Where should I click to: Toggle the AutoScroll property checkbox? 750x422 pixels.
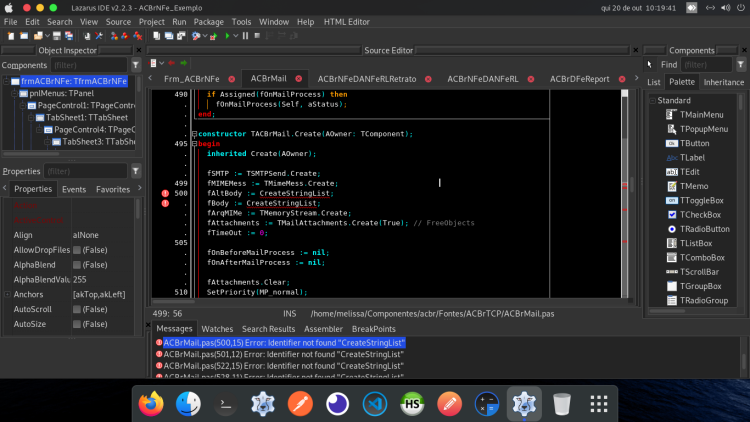coord(77,310)
